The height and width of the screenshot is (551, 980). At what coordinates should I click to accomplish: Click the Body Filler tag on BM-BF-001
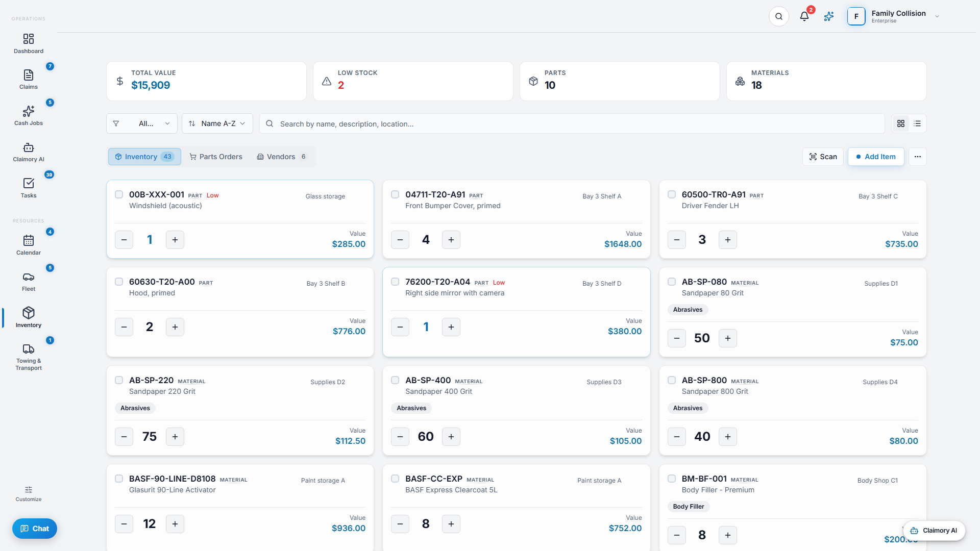(689, 507)
